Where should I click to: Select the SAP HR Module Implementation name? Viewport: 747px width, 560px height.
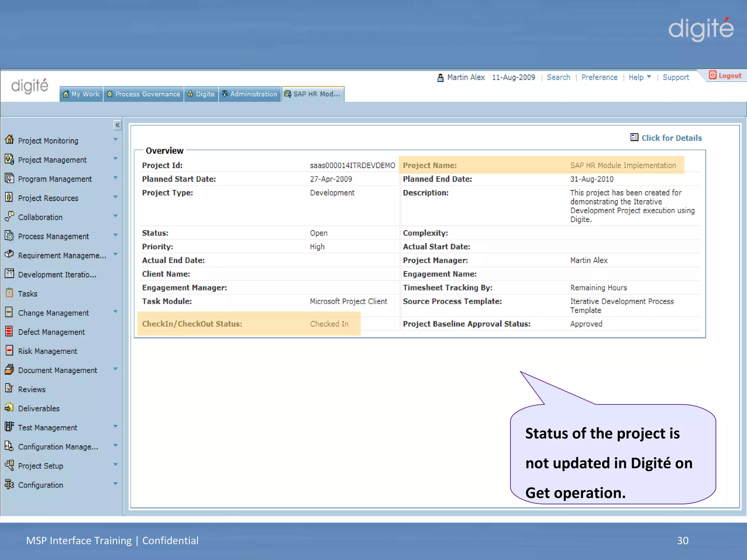(x=623, y=166)
